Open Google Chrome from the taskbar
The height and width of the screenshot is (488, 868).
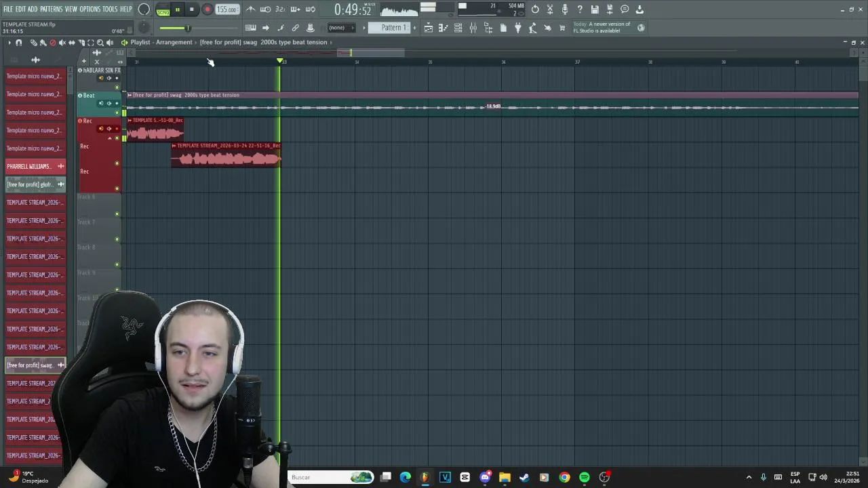564,477
